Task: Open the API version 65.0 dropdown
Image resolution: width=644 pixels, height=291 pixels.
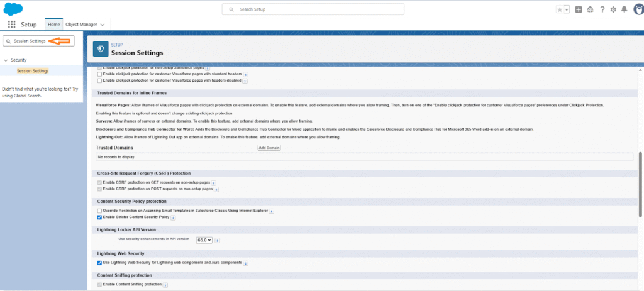Action: click(x=204, y=239)
